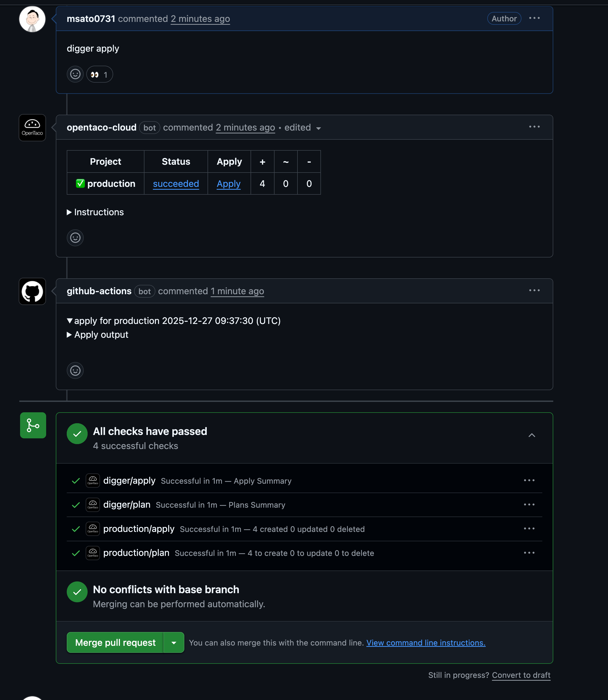Open the merge options dropdown arrow
The height and width of the screenshot is (700, 608).
174,642
